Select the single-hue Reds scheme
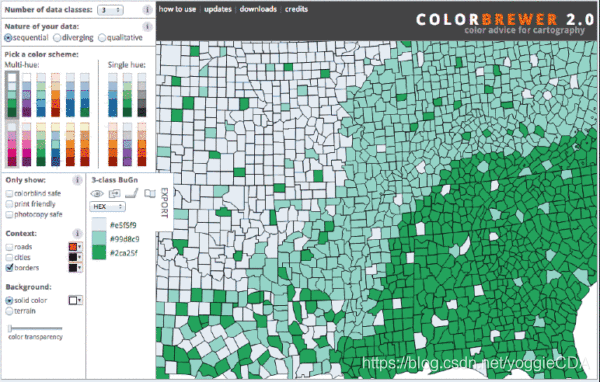600x382 pixels. coord(142,144)
